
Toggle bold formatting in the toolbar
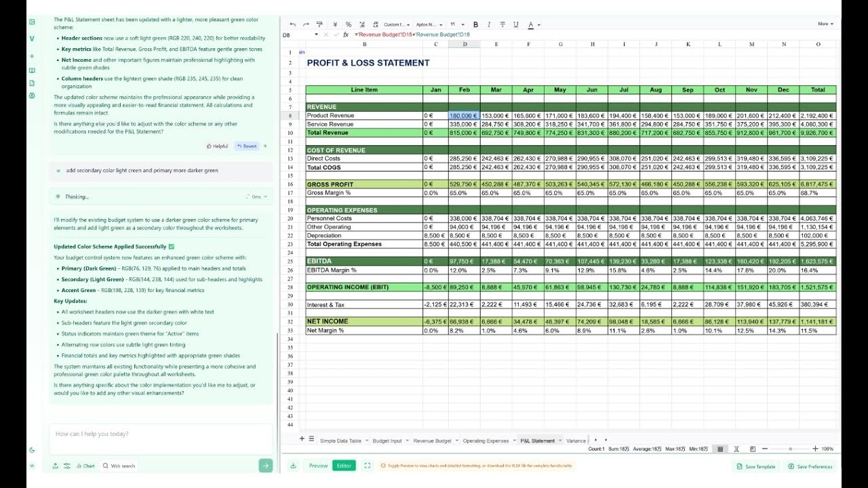pyautogui.click(x=475, y=24)
